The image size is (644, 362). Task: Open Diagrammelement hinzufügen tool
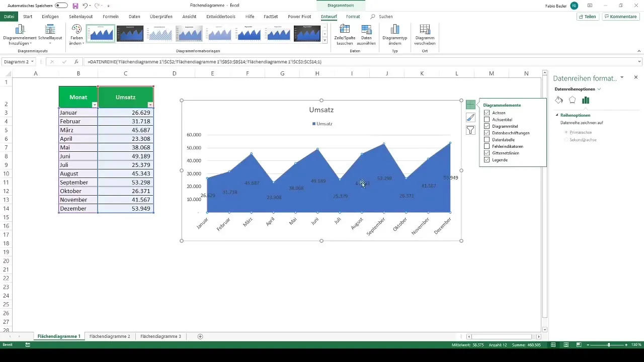[20, 34]
